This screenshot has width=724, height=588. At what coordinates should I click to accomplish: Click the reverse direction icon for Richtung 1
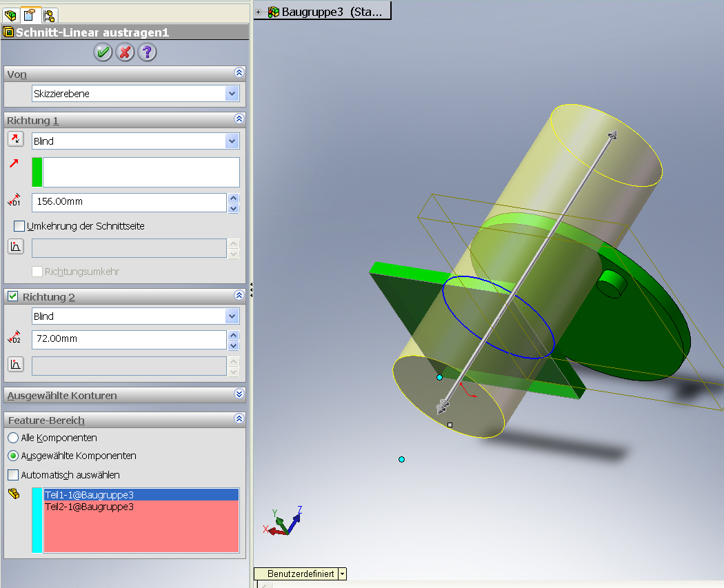coord(16,139)
